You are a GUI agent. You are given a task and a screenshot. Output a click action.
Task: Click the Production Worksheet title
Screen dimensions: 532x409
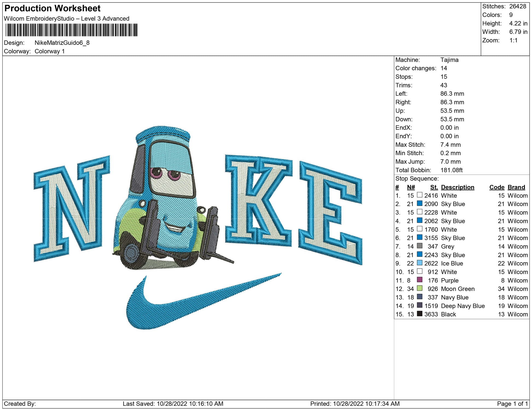click(x=52, y=8)
